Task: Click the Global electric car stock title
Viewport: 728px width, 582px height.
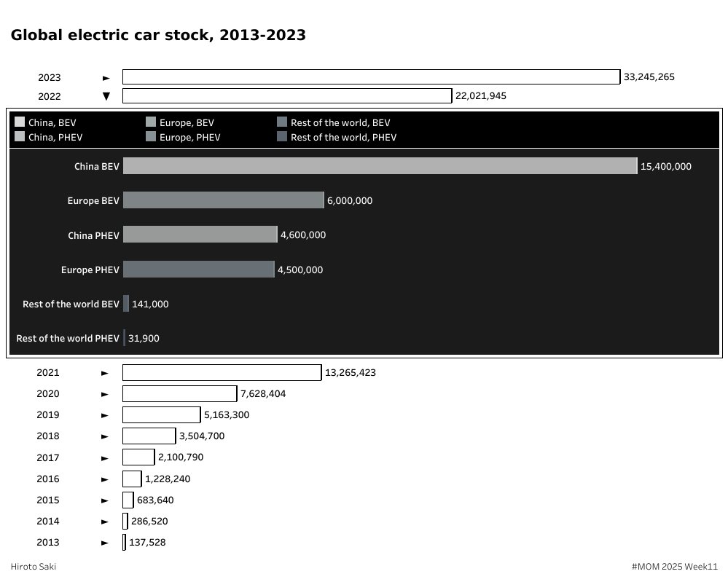Action: [157, 34]
